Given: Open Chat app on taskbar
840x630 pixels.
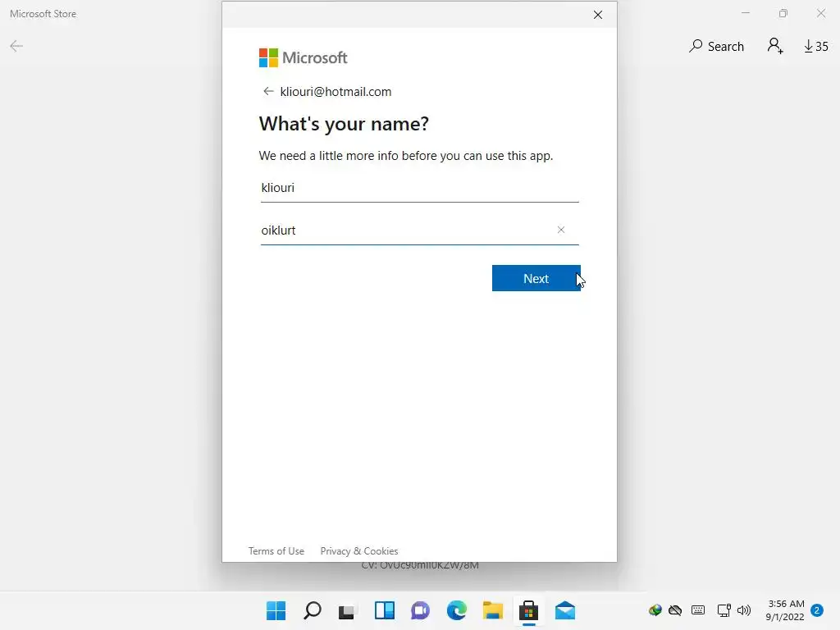Looking at the screenshot, I should [x=421, y=610].
